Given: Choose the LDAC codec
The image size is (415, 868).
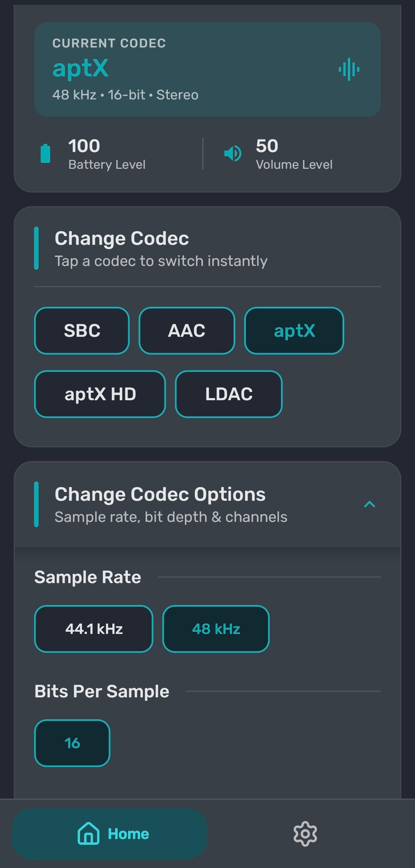Looking at the screenshot, I should pos(229,394).
